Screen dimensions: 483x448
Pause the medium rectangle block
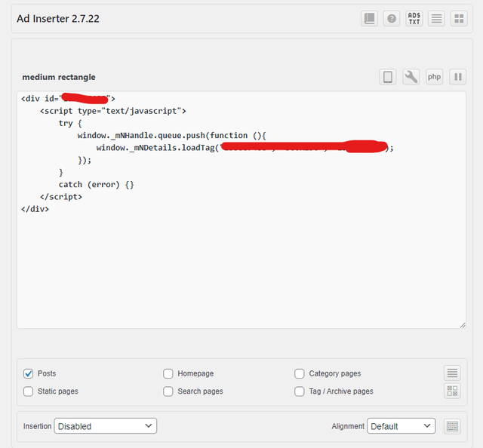(x=458, y=77)
